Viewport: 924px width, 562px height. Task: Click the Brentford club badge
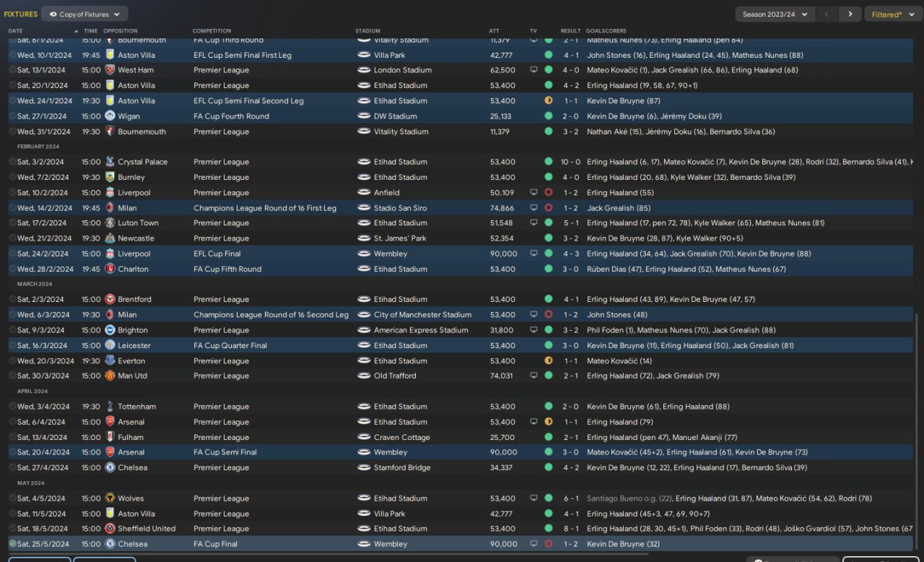[110, 299]
